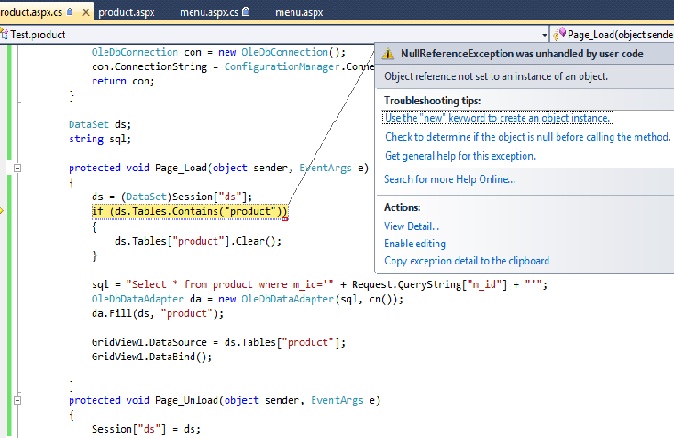Click the Page_Load method icon in dropdown

560,34
